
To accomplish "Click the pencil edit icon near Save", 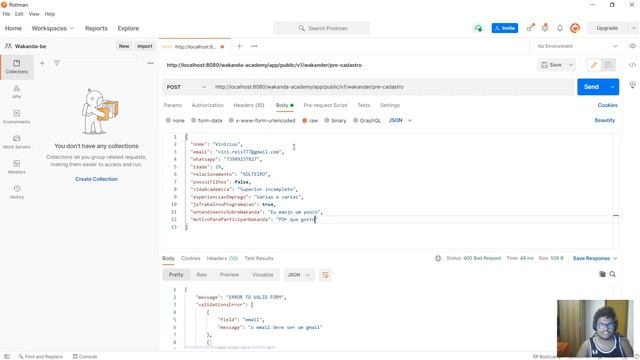I will click(594, 65).
